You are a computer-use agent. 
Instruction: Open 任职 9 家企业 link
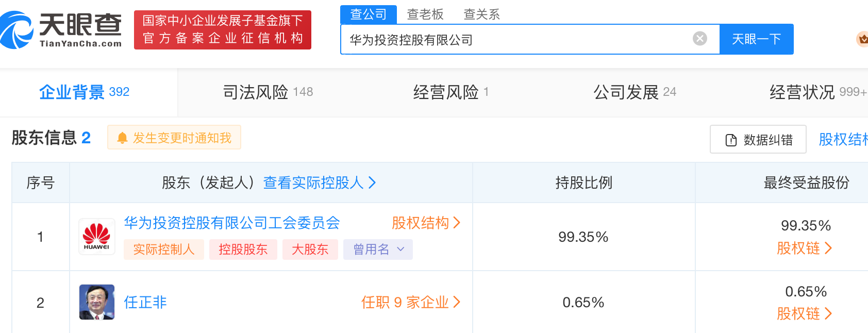[x=410, y=302]
